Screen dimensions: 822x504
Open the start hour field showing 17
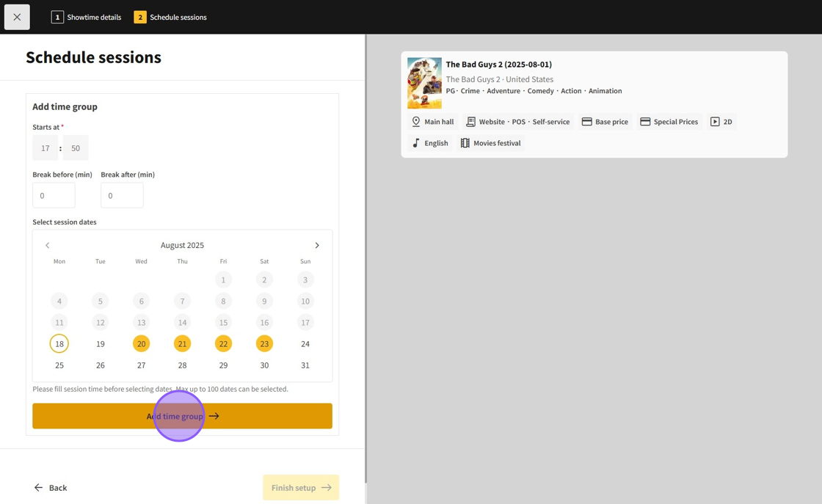point(46,148)
